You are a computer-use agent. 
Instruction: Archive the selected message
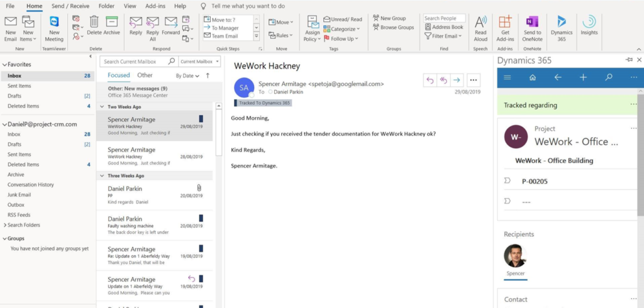pyautogui.click(x=111, y=26)
